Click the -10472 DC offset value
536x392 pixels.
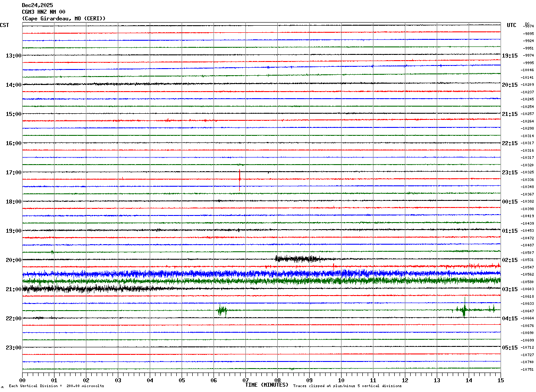(528, 238)
